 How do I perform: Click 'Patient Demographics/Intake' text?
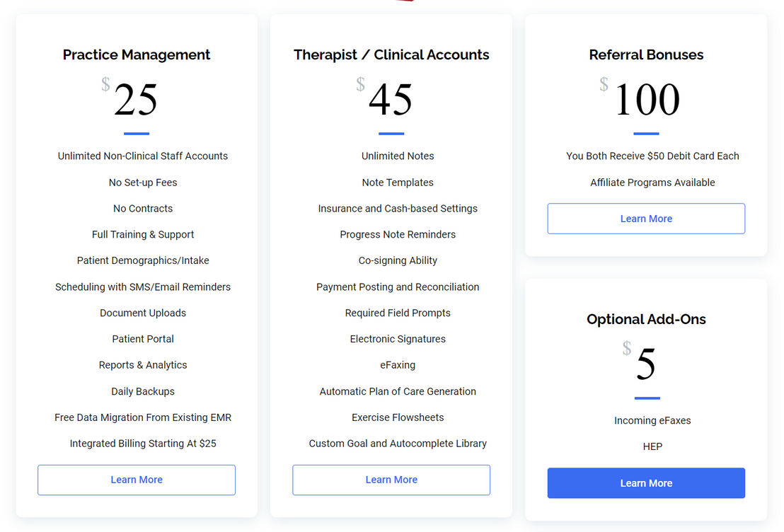[142, 260]
